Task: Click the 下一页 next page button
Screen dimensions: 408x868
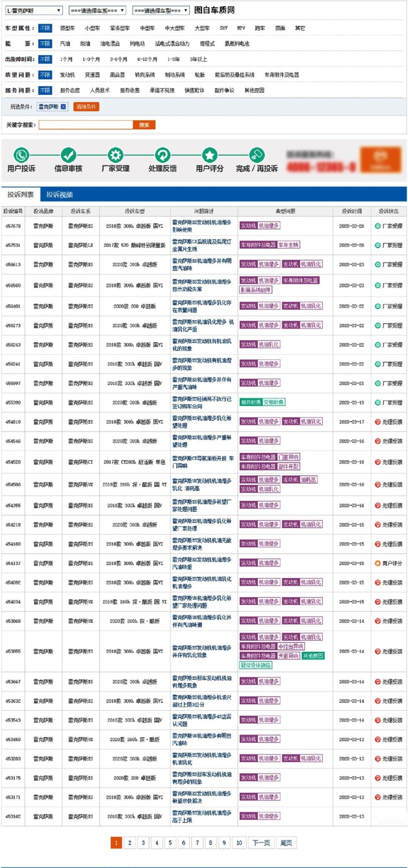Action: (x=261, y=843)
